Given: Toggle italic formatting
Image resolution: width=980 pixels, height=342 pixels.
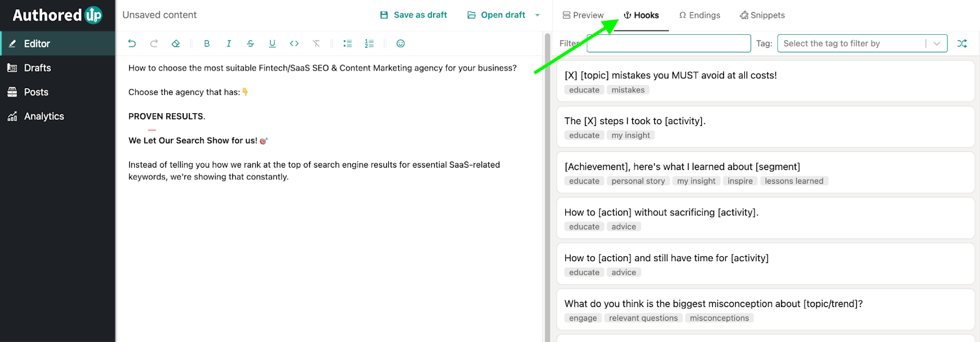Looking at the screenshot, I should pyautogui.click(x=228, y=43).
